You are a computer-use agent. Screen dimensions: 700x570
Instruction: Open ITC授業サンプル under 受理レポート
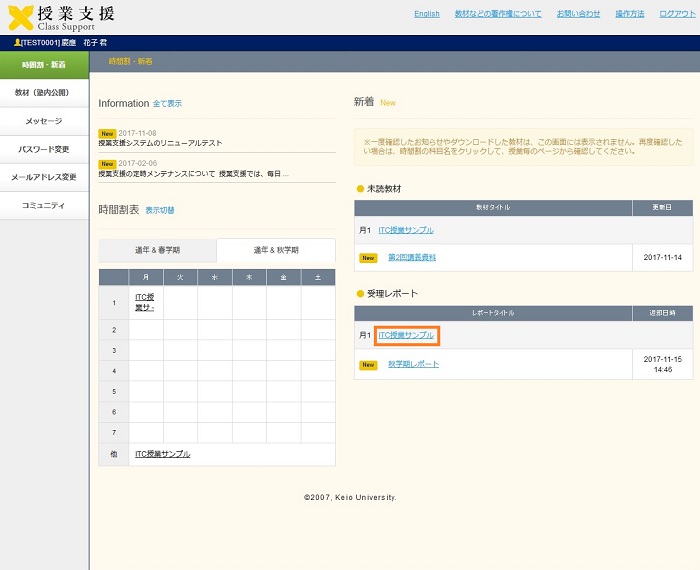tap(406, 335)
